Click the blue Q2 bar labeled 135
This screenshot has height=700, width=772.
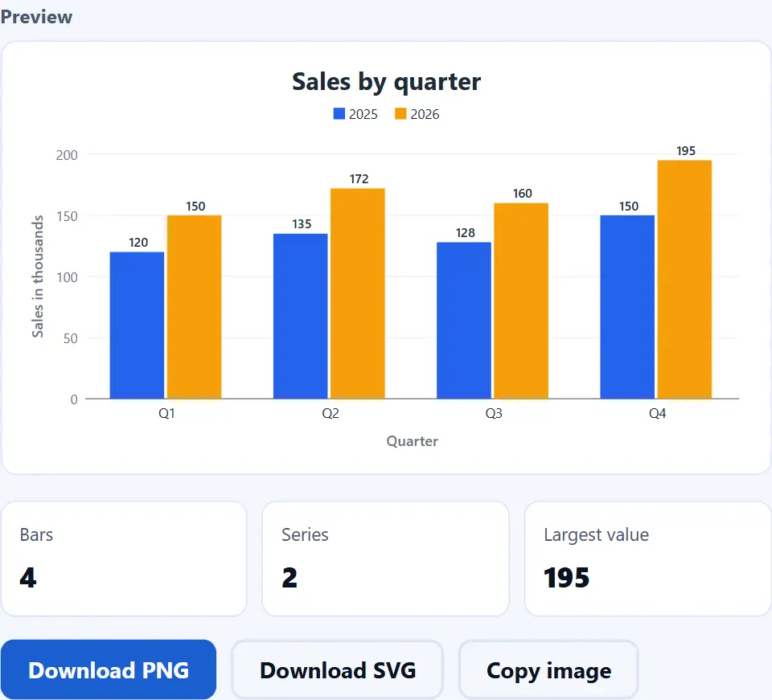pos(300,316)
